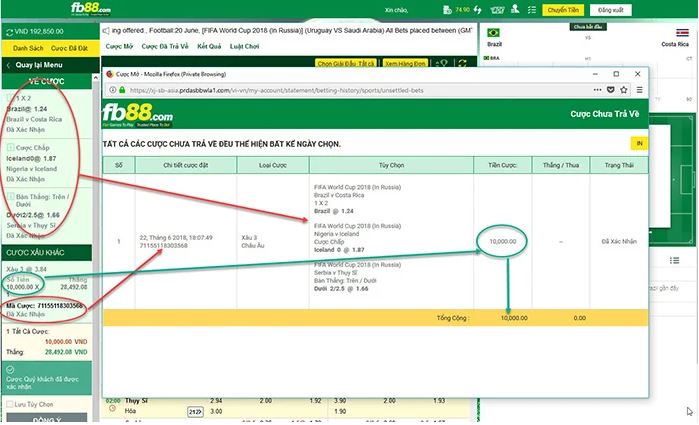
Task: Click the Đã Xác Nhận status cell
Action: point(619,241)
